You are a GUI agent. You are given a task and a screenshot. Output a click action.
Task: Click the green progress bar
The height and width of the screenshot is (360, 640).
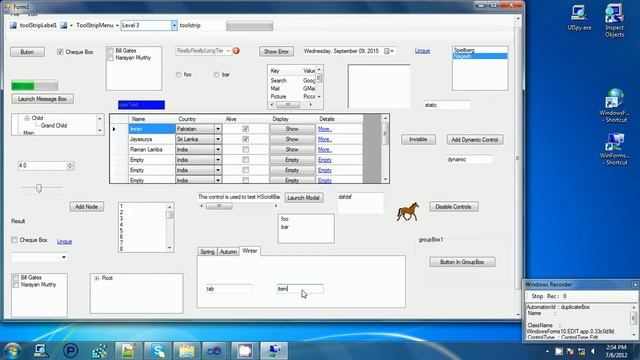pyautogui.click(x=35, y=86)
